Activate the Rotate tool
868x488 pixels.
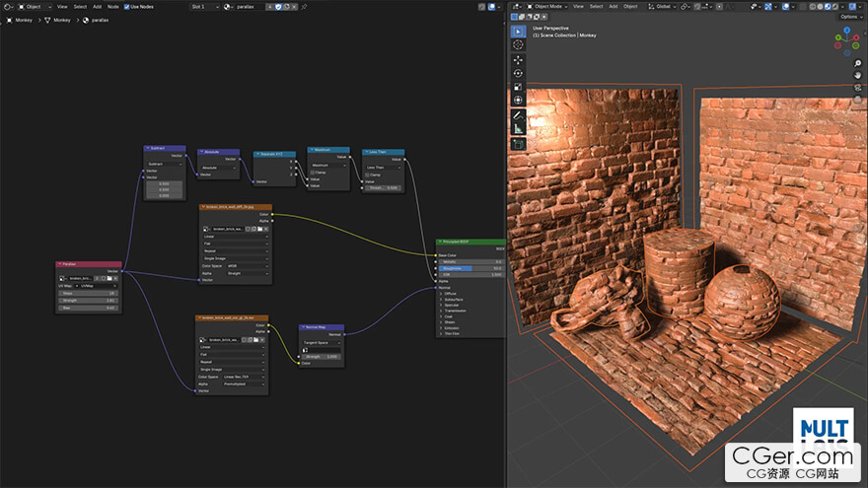519,73
